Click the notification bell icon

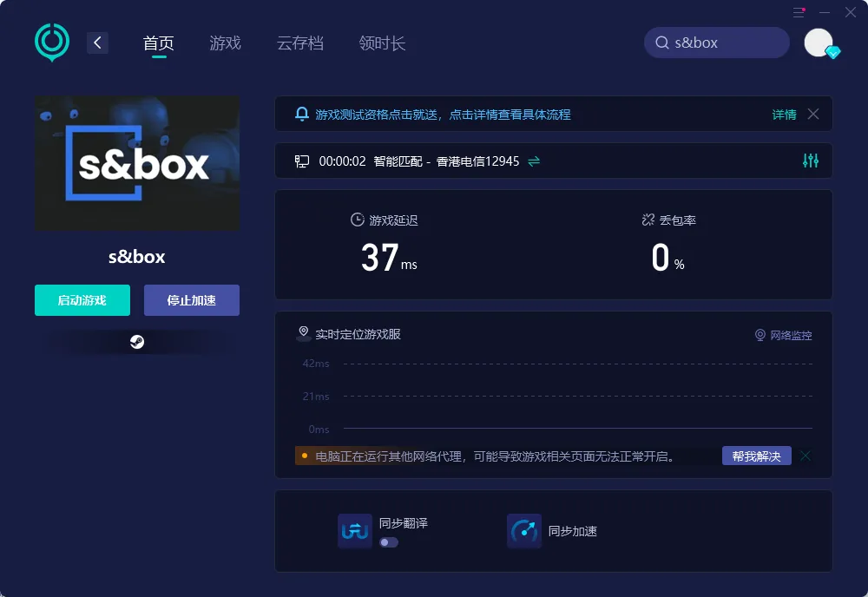pos(302,114)
